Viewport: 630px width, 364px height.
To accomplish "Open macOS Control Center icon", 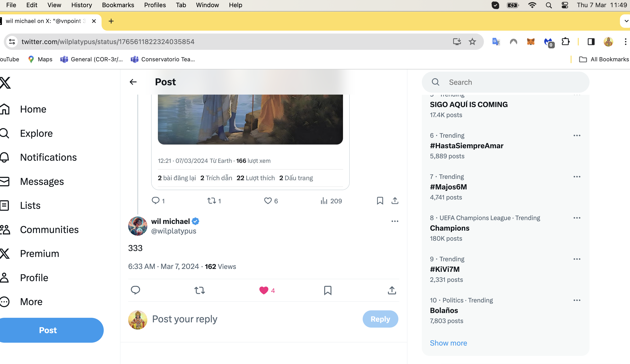I will point(565,5).
